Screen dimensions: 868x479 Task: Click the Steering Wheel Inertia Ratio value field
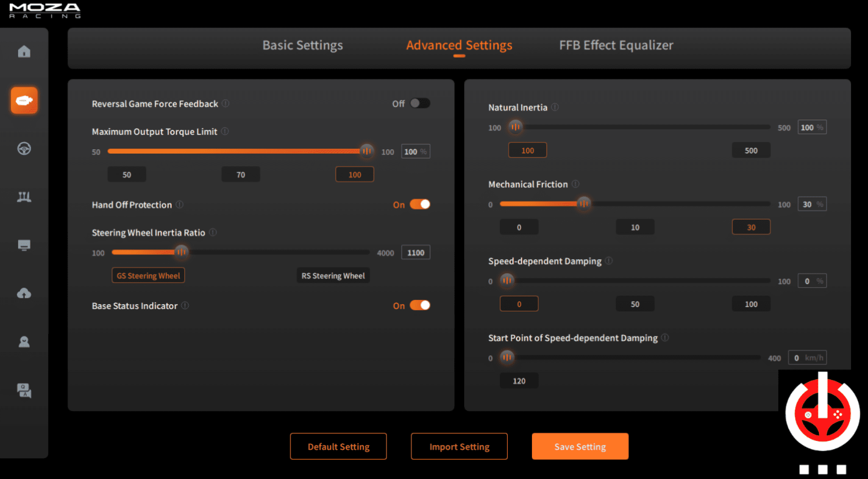pyautogui.click(x=415, y=253)
